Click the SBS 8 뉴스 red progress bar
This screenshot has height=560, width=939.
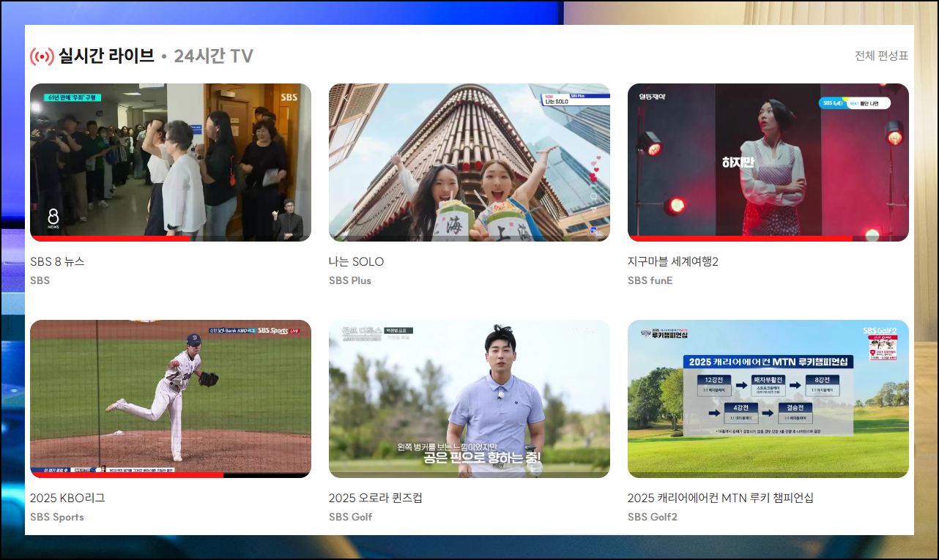(x=110, y=239)
